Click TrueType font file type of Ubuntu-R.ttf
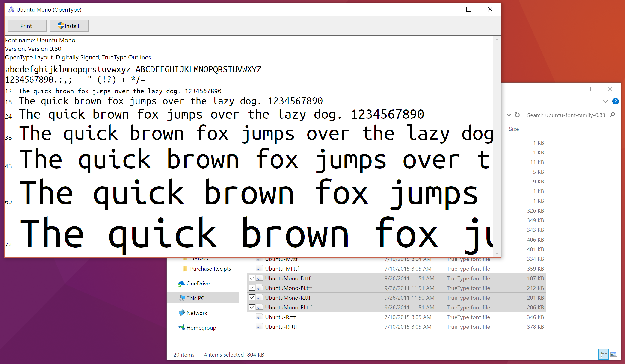This screenshot has width=625, height=364. [468, 317]
